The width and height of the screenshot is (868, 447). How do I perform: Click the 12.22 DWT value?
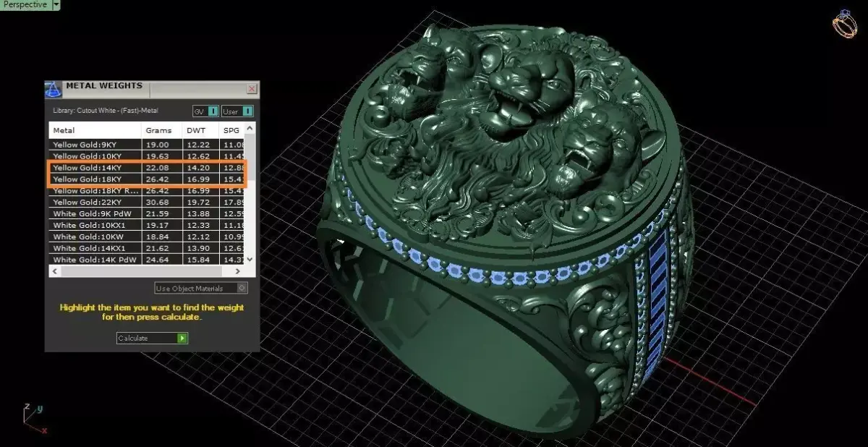coord(198,145)
